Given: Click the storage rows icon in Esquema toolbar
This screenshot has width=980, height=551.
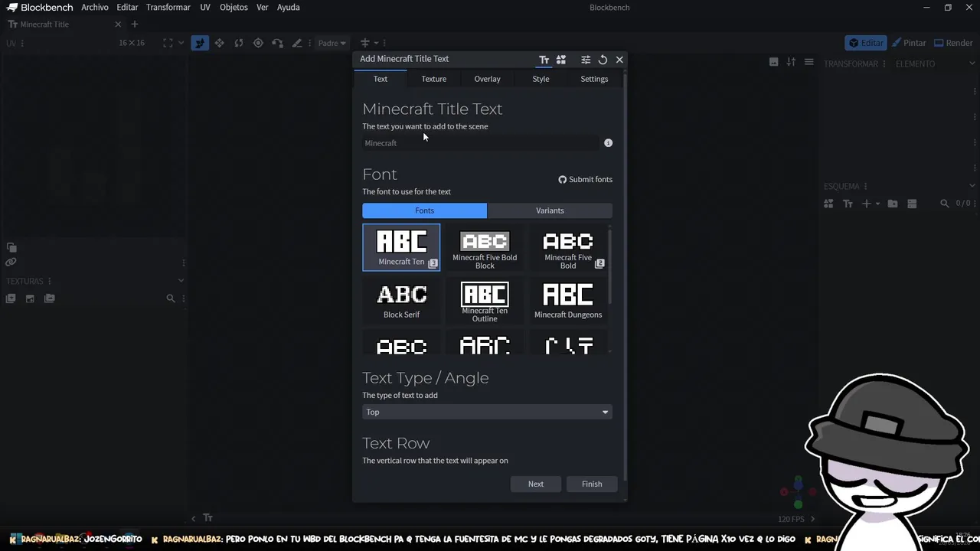Looking at the screenshot, I should point(912,204).
